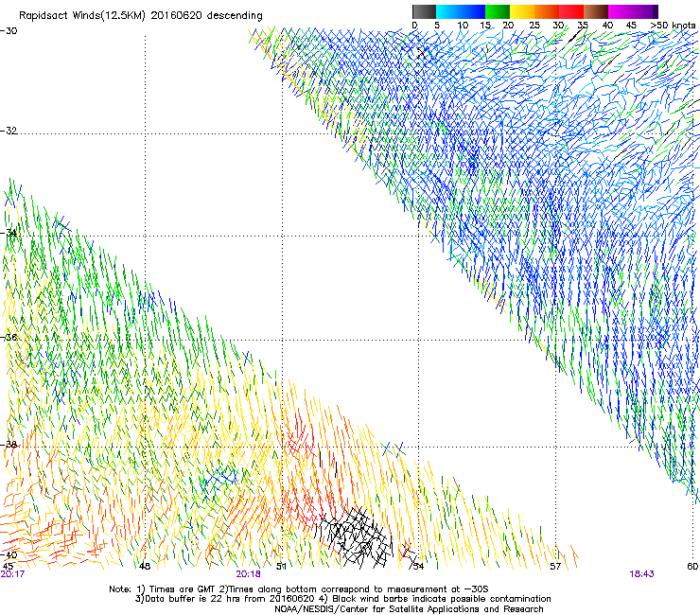Click the yellow 20-25 knots legend swatch
Screen dimensions: 700x615
tap(522, 11)
